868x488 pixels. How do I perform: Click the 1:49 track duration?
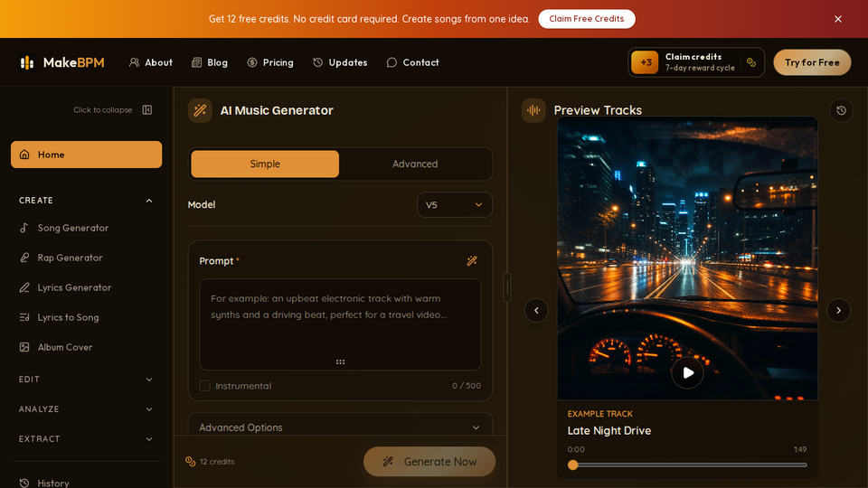click(800, 449)
